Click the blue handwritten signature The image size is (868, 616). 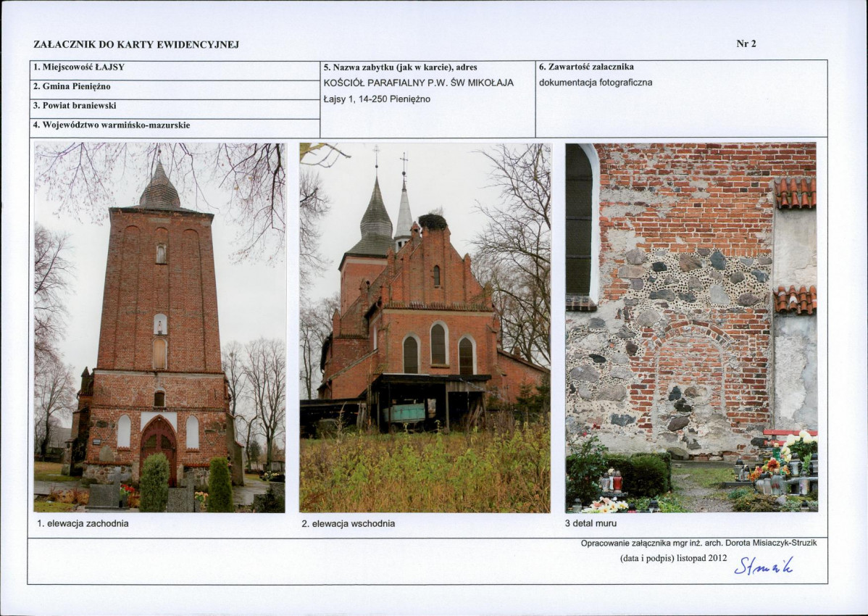point(764,565)
